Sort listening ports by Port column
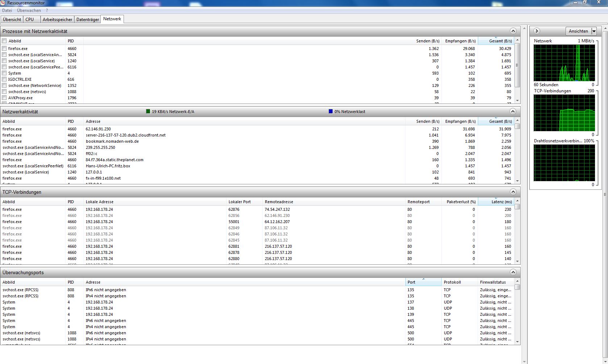Viewport: 608px width, 364px height. pos(423,282)
